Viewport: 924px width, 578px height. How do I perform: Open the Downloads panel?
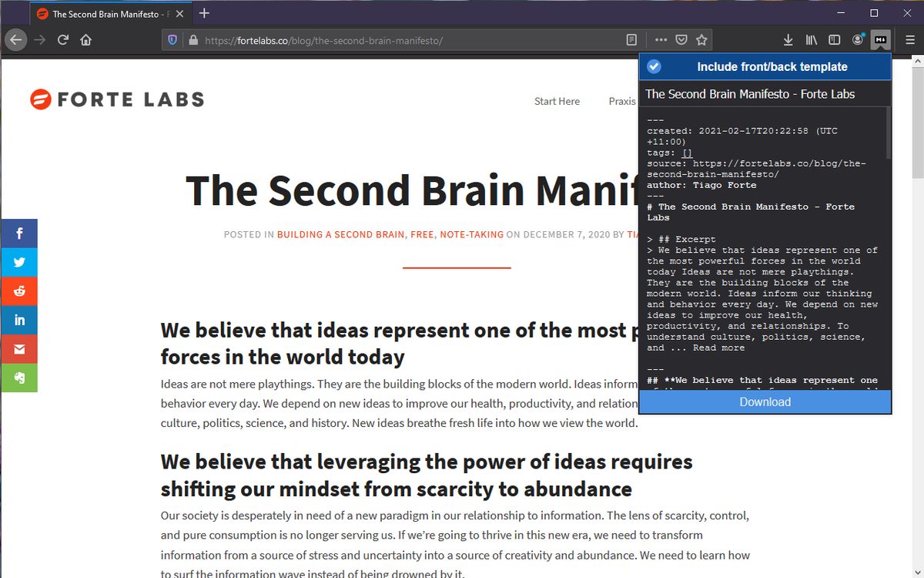pos(788,39)
